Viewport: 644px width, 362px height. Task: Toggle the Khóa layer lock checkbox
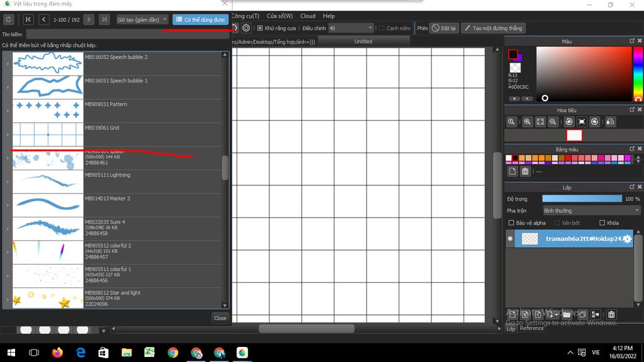(602, 223)
